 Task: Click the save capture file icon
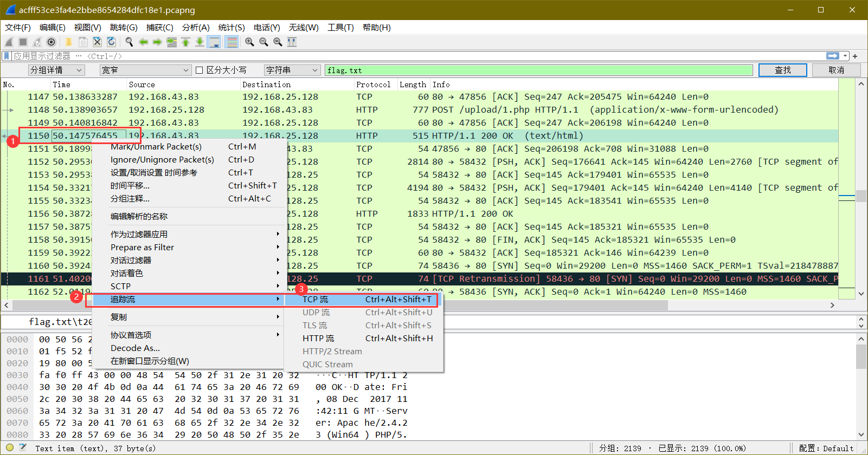pyautogui.click(x=83, y=42)
